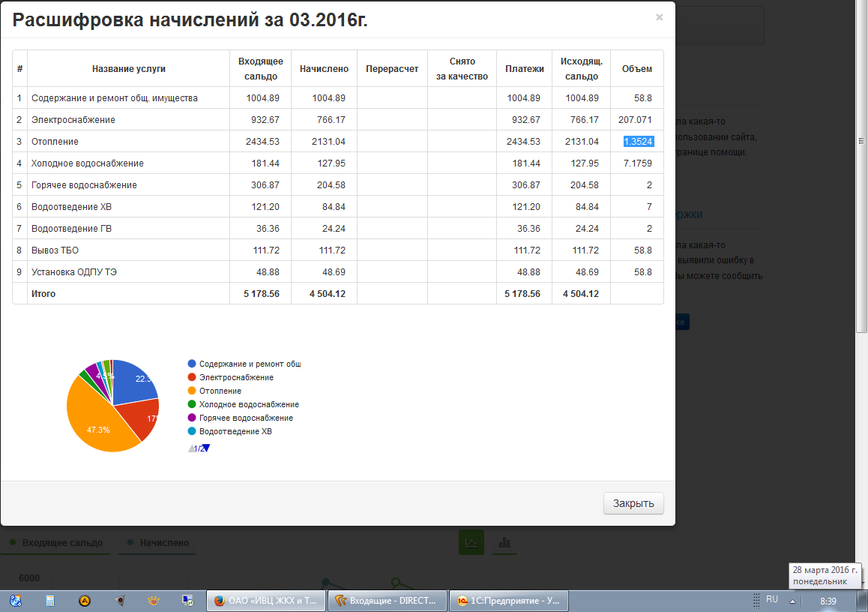Open the calculator from the taskbar
Viewport: 868px width, 612px height.
click(x=49, y=601)
